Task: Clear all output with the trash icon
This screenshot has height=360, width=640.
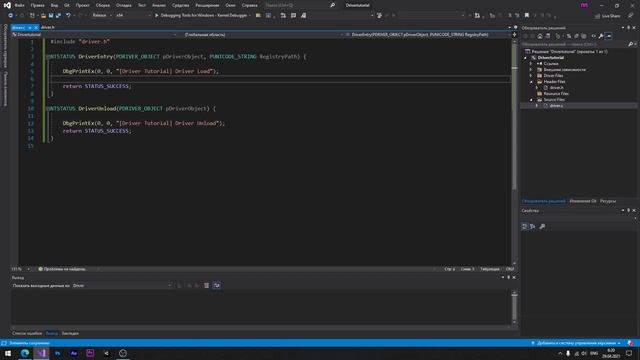Action: 207,286
